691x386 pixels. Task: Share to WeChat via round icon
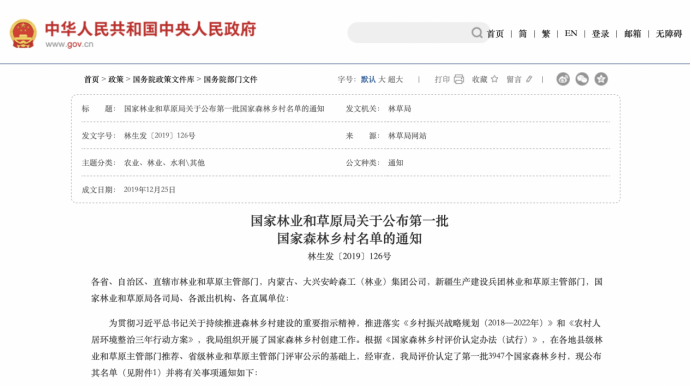pyautogui.click(x=582, y=79)
